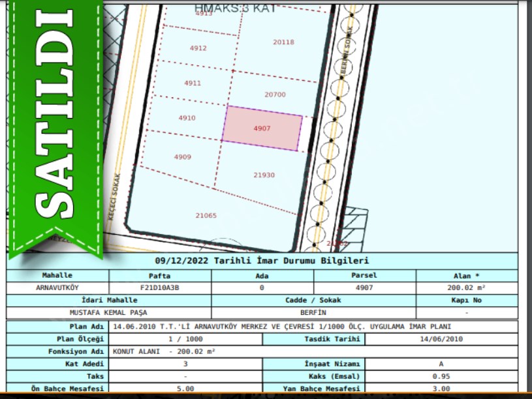Select parcel 4912 on the map
532x399 pixels.
tap(198, 48)
